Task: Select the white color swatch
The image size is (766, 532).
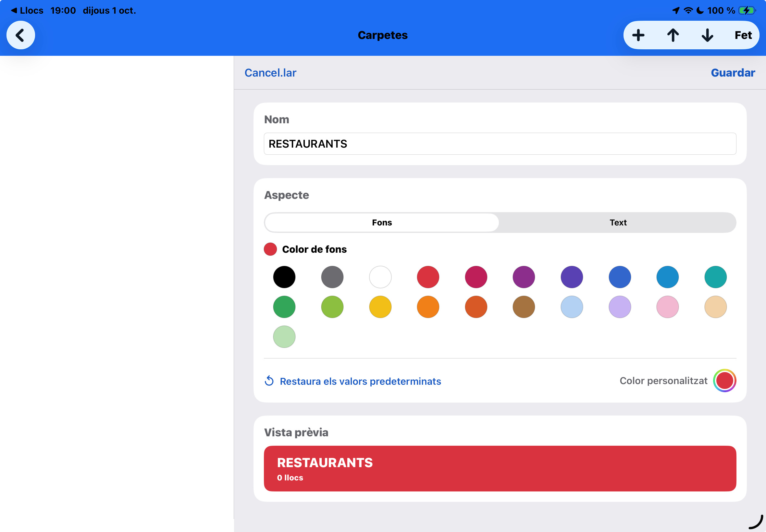Action: point(380,277)
